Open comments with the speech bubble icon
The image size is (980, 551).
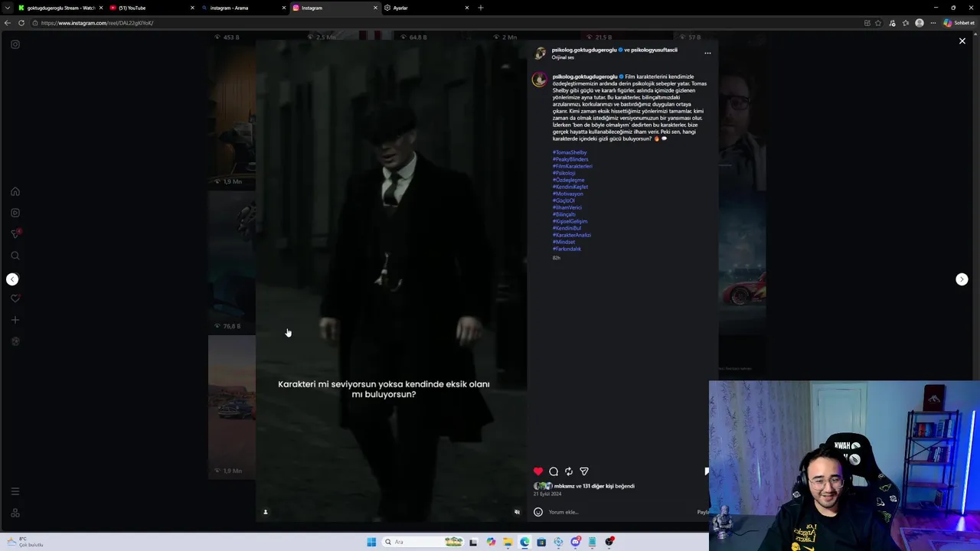pyautogui.click(x=554, y=471)
